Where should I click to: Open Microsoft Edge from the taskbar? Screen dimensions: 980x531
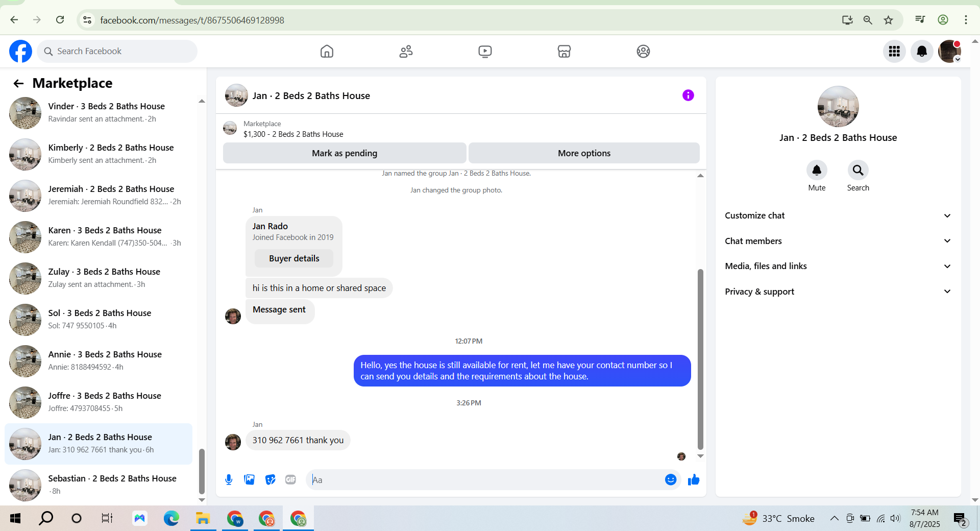click(171, 519)
